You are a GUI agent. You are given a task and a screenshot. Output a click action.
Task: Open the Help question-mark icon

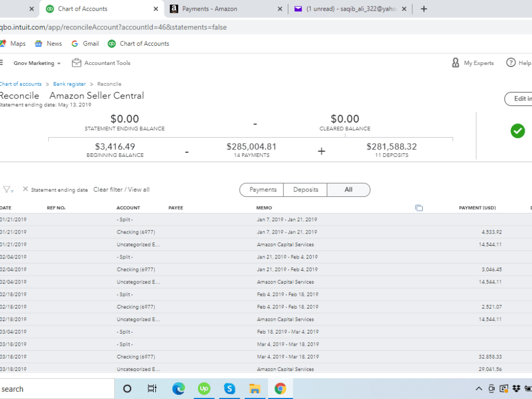(x=511, y=63)
